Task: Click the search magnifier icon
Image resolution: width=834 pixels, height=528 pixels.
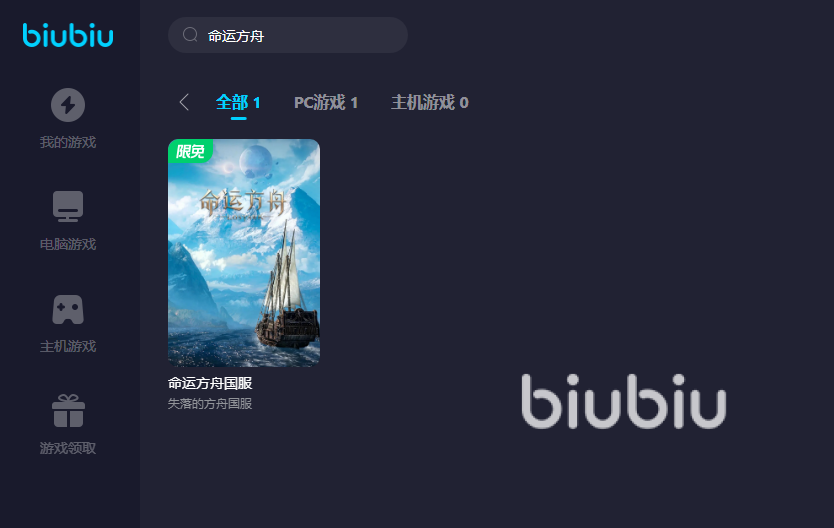Action: point(190,35)
